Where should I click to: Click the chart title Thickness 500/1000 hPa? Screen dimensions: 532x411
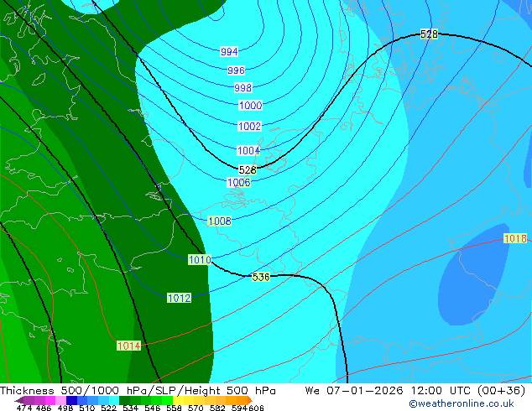76,391
